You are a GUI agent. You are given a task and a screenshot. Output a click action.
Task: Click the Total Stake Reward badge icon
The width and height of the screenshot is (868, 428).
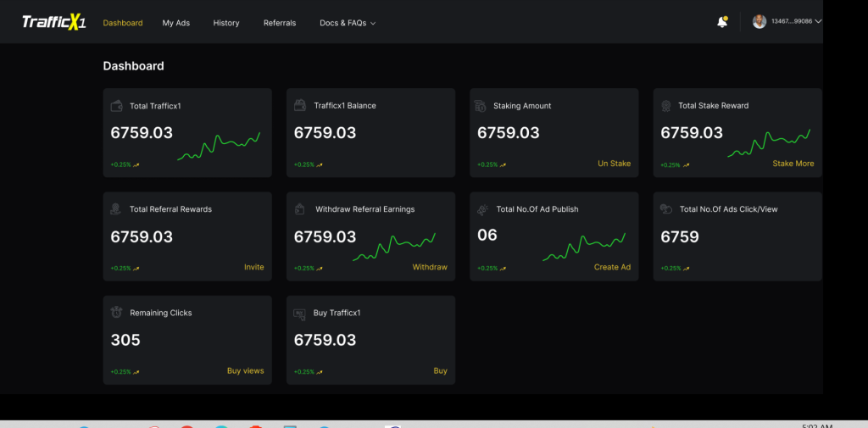point(666,106)
